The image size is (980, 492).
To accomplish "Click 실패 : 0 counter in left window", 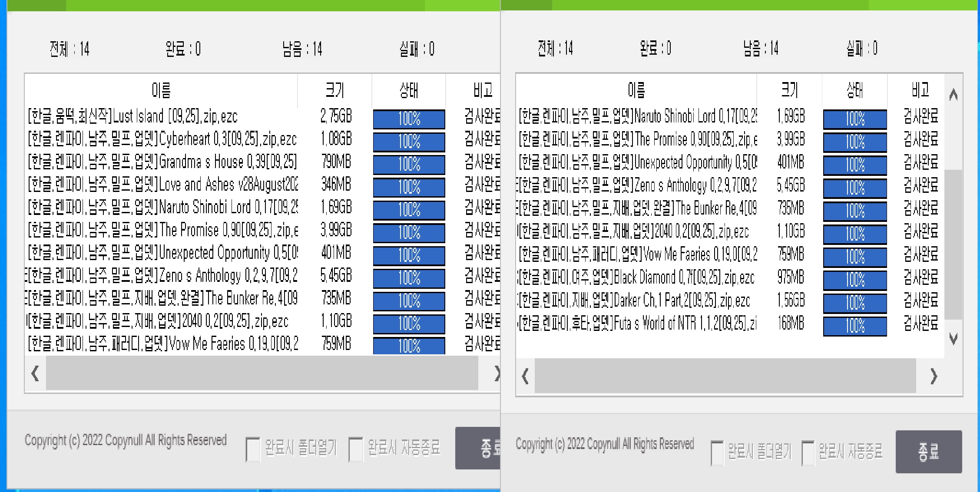I will point(417,49).
